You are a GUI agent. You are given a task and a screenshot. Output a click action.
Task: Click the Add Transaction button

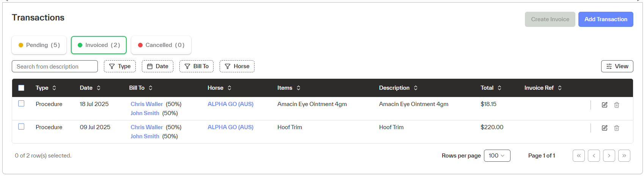click(x=605, y=19)
